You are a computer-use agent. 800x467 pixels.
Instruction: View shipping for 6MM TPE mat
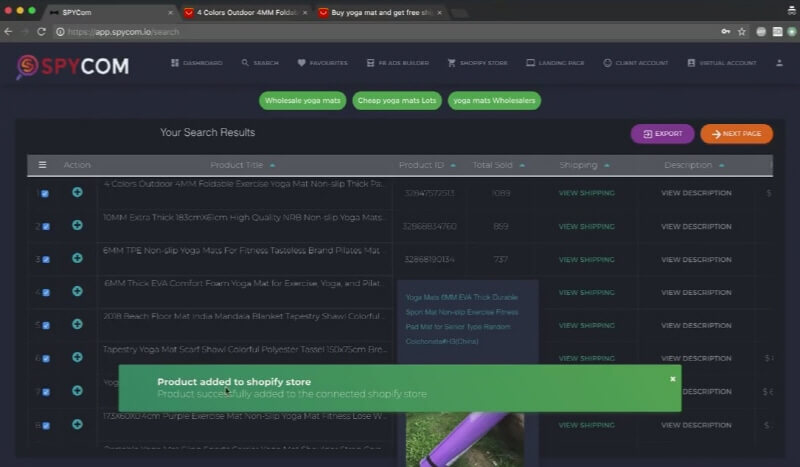tap(587, 260)
